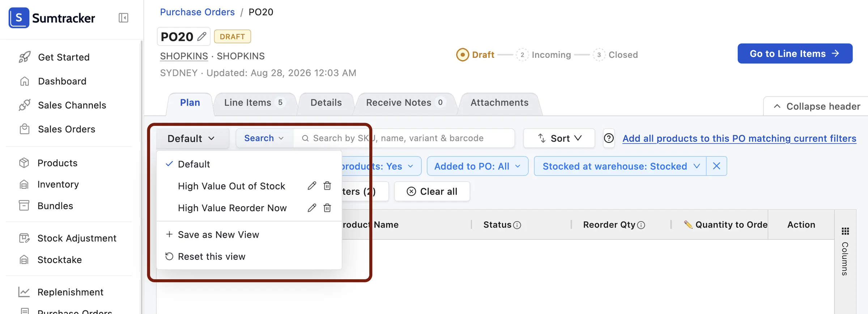Click the Reorder Qty info icon
Screen dimensions: 868x314
coord(641,225)
